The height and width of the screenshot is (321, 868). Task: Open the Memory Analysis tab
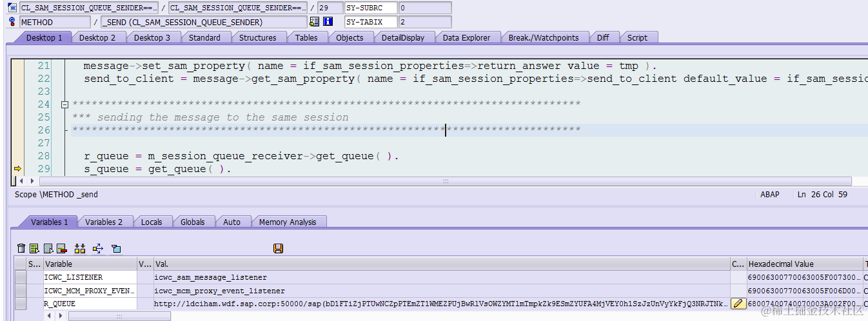pos(288,222)
